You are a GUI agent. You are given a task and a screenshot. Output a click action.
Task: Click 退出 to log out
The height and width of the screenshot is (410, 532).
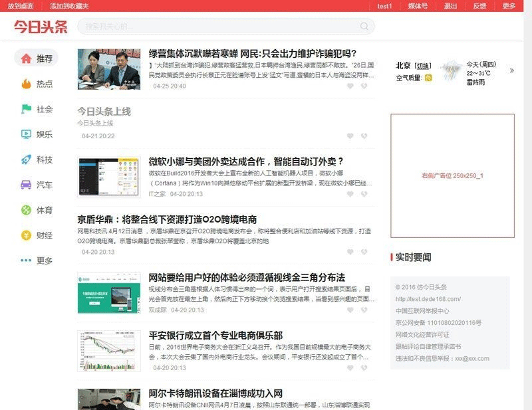pyautogui.click(x=451, y=6)
